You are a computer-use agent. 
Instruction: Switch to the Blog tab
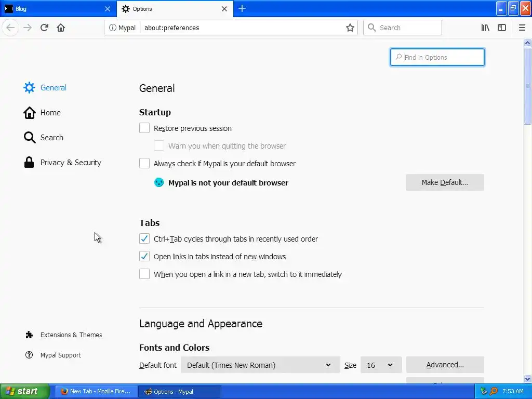(x=58, y=9)
